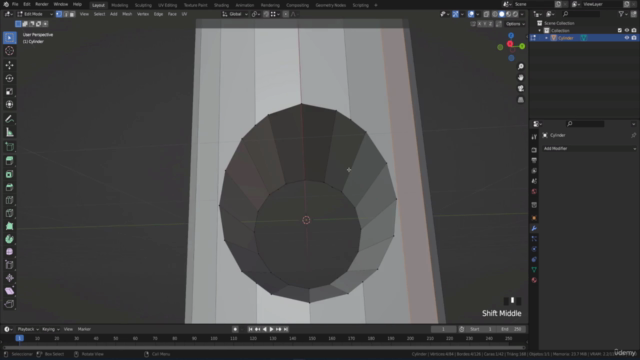Open the Render menu

pos(42,4)
